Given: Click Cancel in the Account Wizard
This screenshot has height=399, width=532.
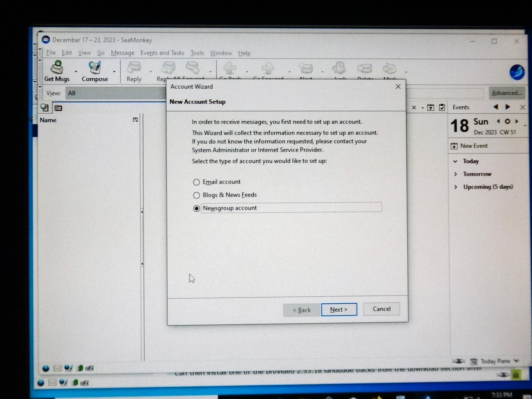Looking at the screenshot, I should click(x=382, y=309).
